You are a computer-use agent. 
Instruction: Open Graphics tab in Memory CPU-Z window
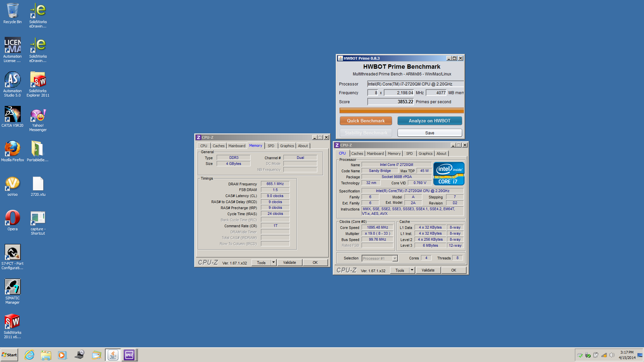287,146
